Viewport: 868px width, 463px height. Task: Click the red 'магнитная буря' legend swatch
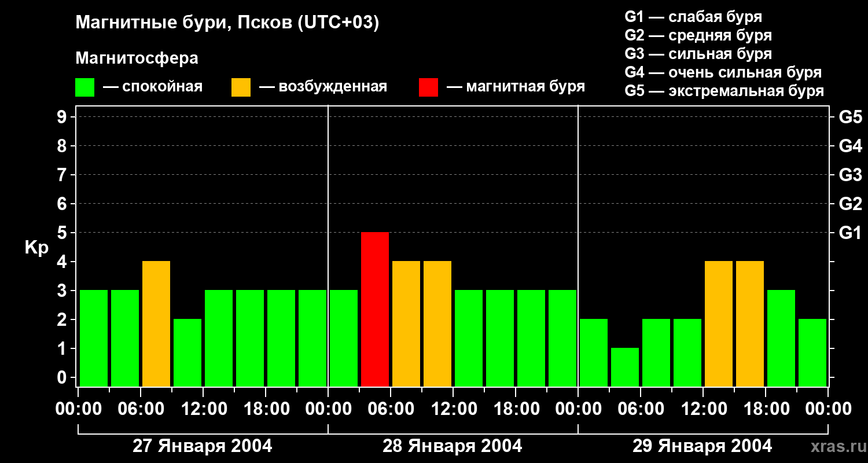(x=428, y=87)
